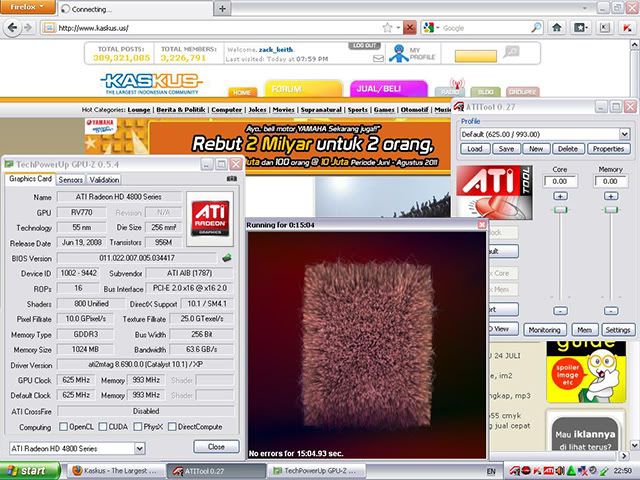The height and width of the screenshot is (480, 640).
Task: Switch to GPU-Z Sensors tab
Action: (71, 180)
